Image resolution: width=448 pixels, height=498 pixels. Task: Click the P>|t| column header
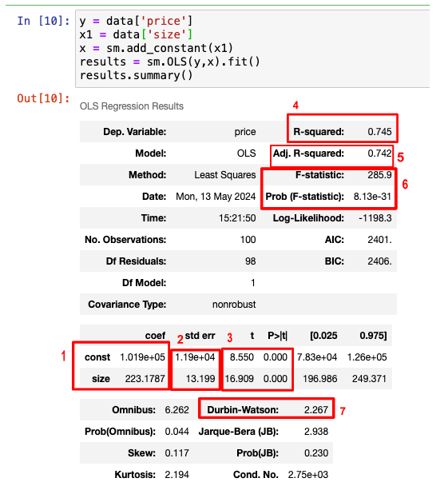coord(277,336)
